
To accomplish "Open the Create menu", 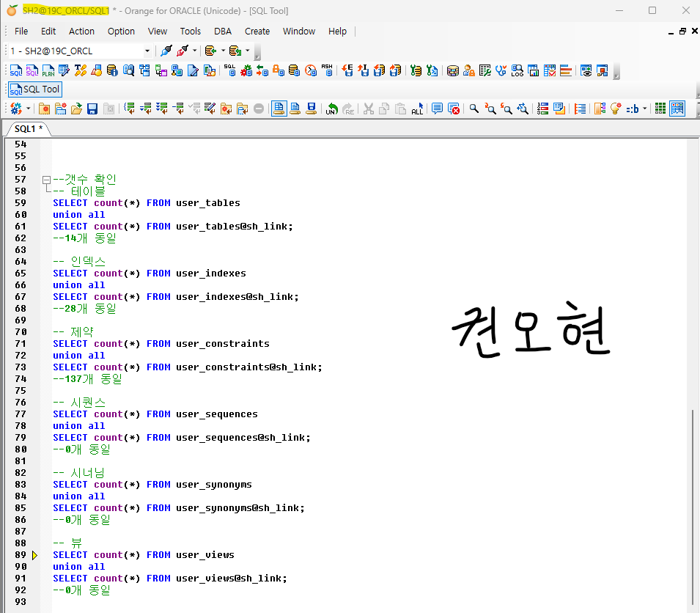I will point(257,32).
